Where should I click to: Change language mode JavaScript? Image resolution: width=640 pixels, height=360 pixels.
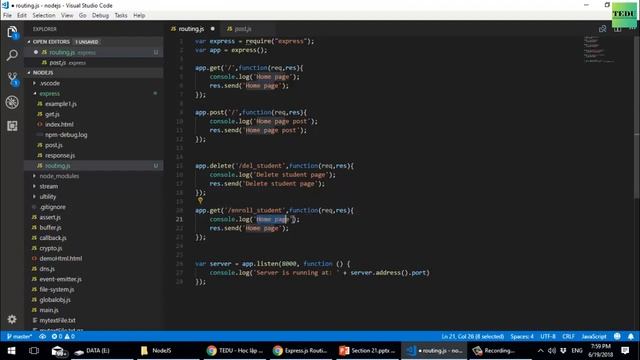point(594,336)
